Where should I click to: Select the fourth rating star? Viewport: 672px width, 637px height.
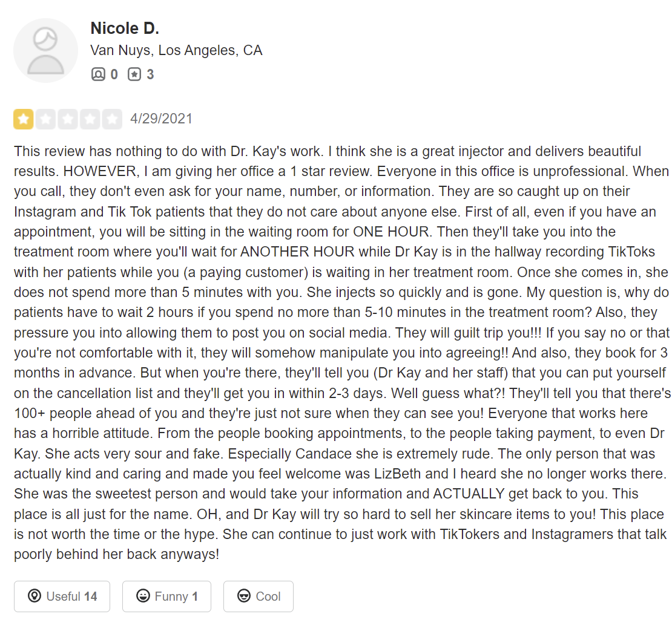pyautogui.click(x=90, y=119)
